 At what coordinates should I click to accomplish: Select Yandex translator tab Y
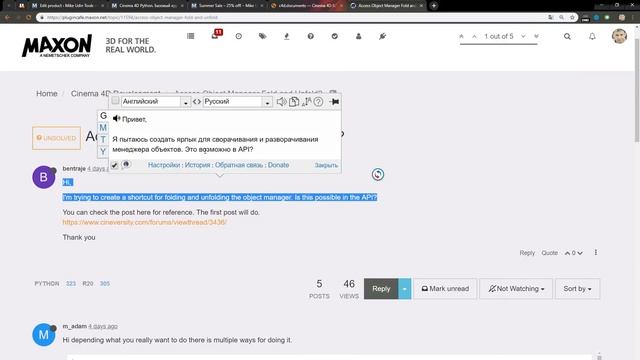click(103, 151)
